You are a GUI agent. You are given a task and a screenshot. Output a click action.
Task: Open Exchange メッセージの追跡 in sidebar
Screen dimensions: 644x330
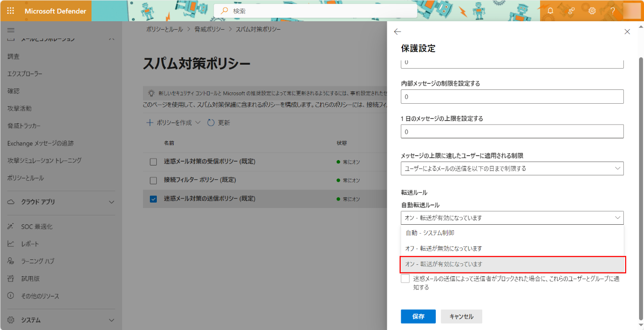tap(41, 143)
